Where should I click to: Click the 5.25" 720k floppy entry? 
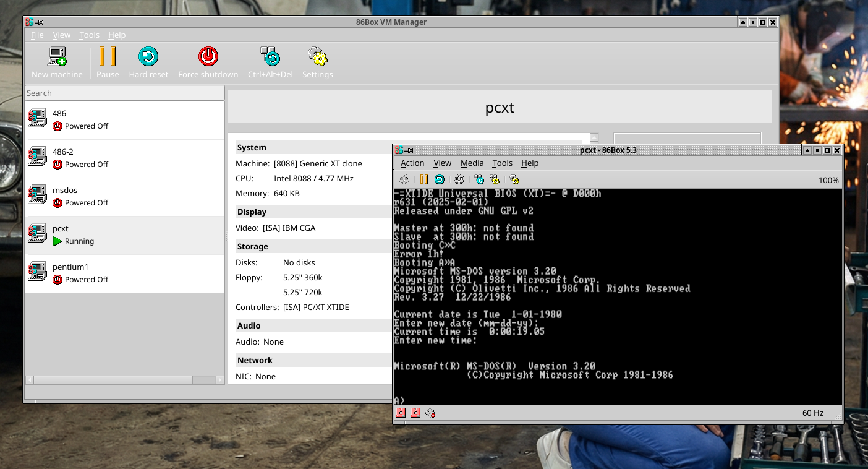click(x=303, y=293)
